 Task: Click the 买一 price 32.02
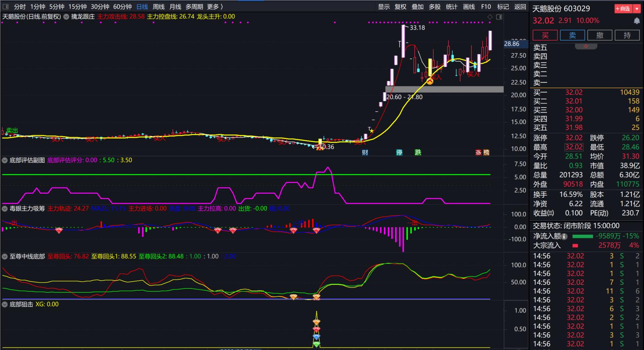pyautogui.click(x=574, y=93)
